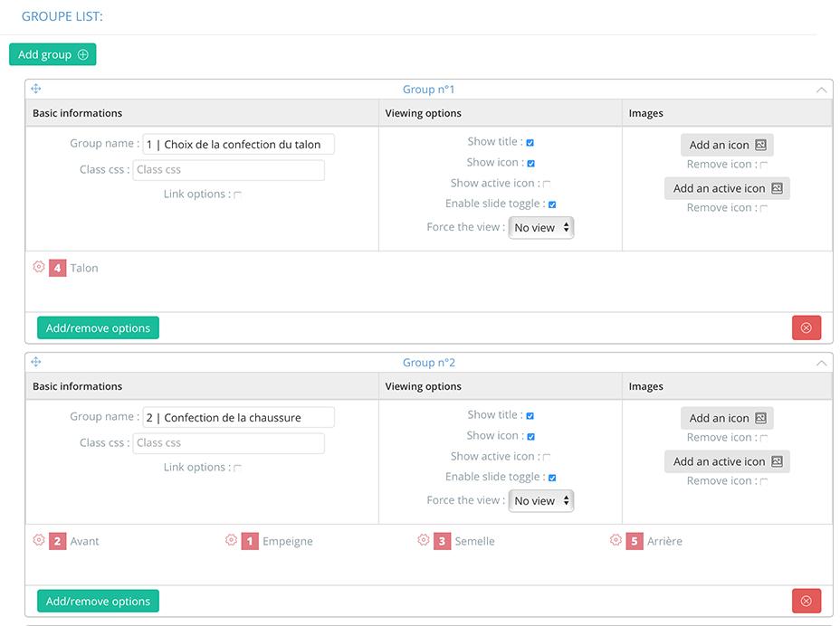The image size is (840, 626).
Task: Click the move handle icon of Group n°2
Action: (x=36, y=362)
